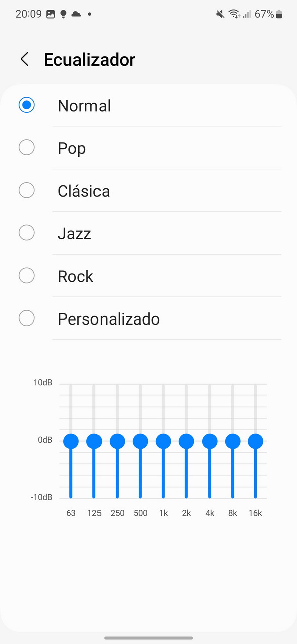
Task: Select the Pop radio button
Action: (26, 148)
